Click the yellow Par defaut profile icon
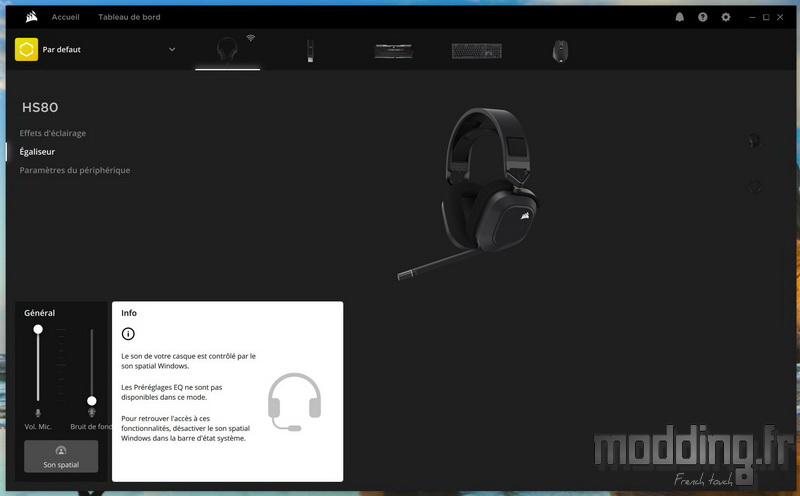The height and width of the screenshot is (496, 800). [27, 49]
